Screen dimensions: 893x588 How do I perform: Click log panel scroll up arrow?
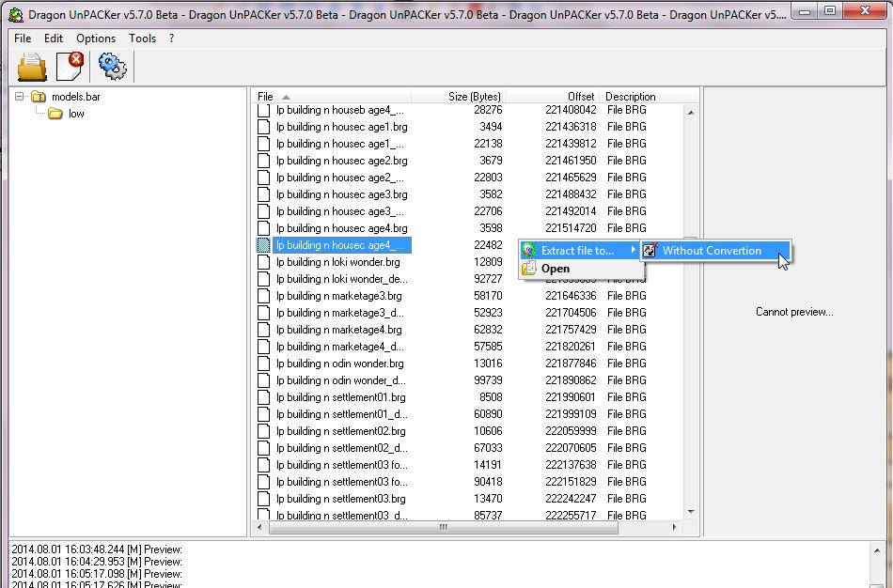[876, 550]
